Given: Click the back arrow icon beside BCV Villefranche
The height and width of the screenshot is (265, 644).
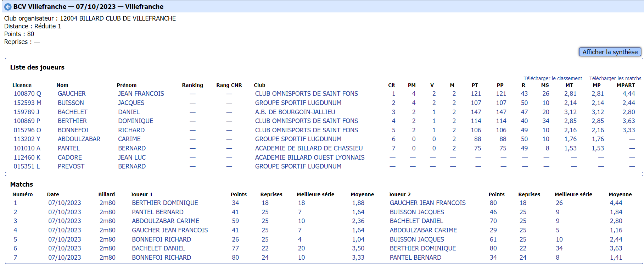Looking at the screenshot, I should tap(8, 7).
